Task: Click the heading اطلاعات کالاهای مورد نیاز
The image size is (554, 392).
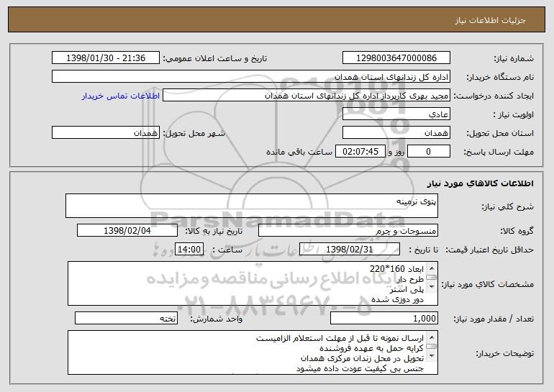Action: (480, 183)
